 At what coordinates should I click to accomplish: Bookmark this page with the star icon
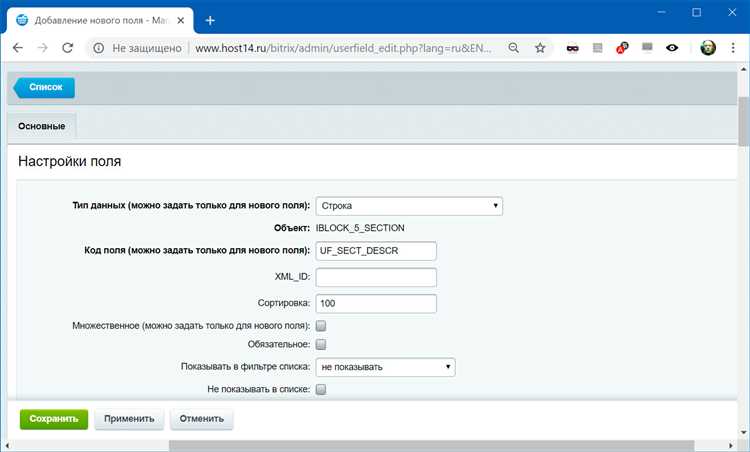point(540,48)
